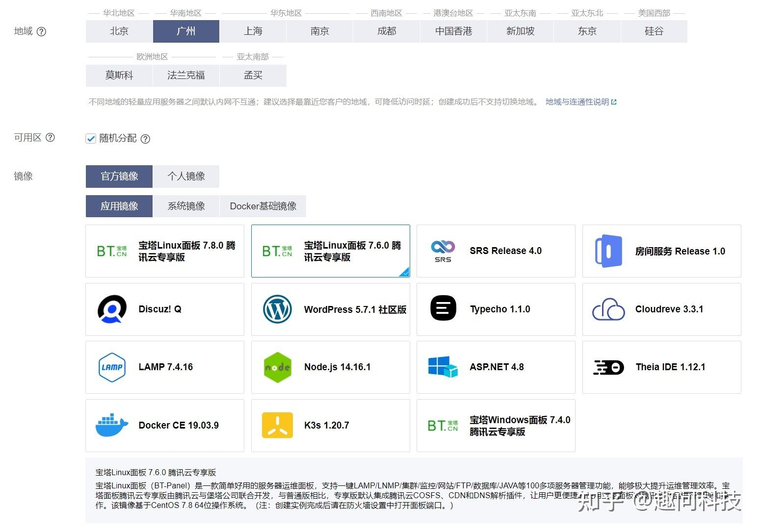Uncheck the 随机分配 checkbox
Screen dimensions: 761x532
pos(91,138)
